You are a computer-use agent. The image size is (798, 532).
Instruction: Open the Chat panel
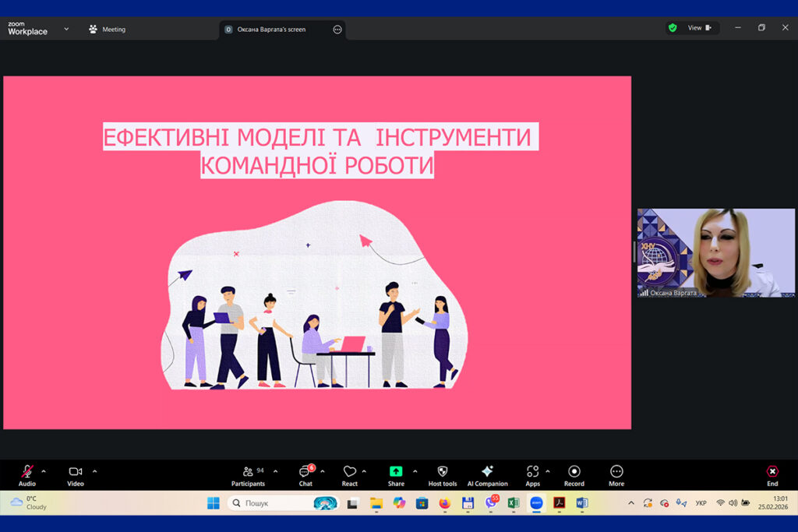(x=305, y=471)
